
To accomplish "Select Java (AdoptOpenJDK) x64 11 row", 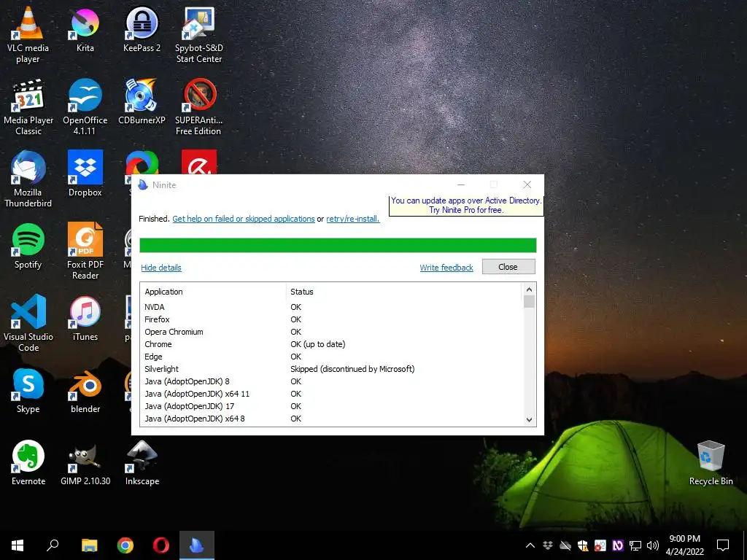I will coord(331,394).
